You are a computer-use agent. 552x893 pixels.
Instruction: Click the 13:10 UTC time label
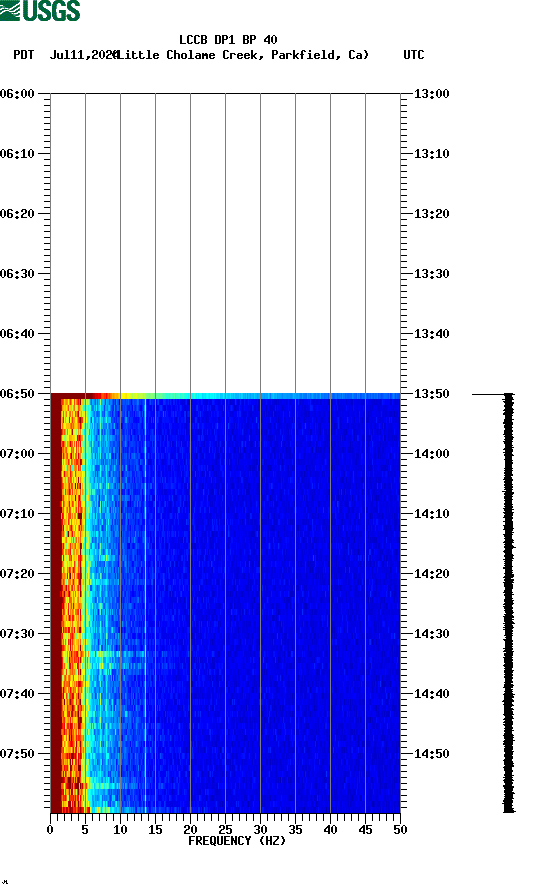[x=431, y=154]
